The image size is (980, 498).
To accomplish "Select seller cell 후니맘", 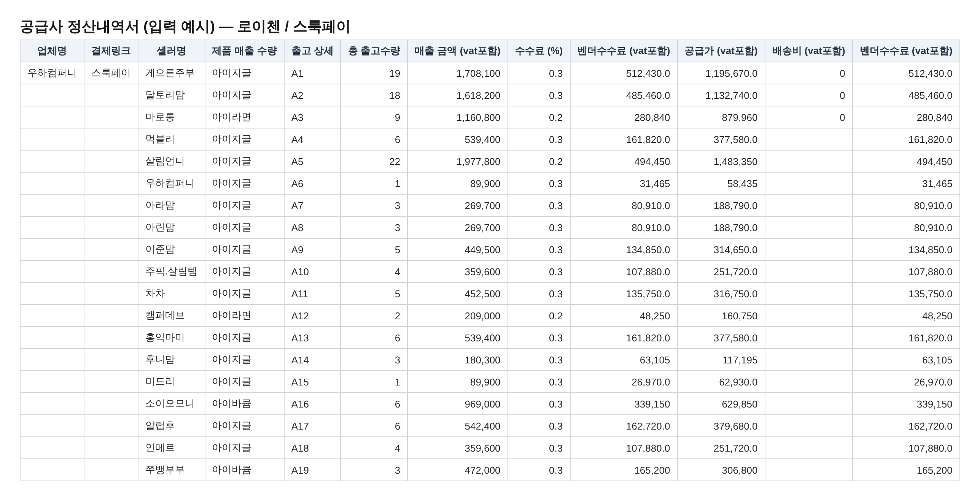I will [172, 360].
